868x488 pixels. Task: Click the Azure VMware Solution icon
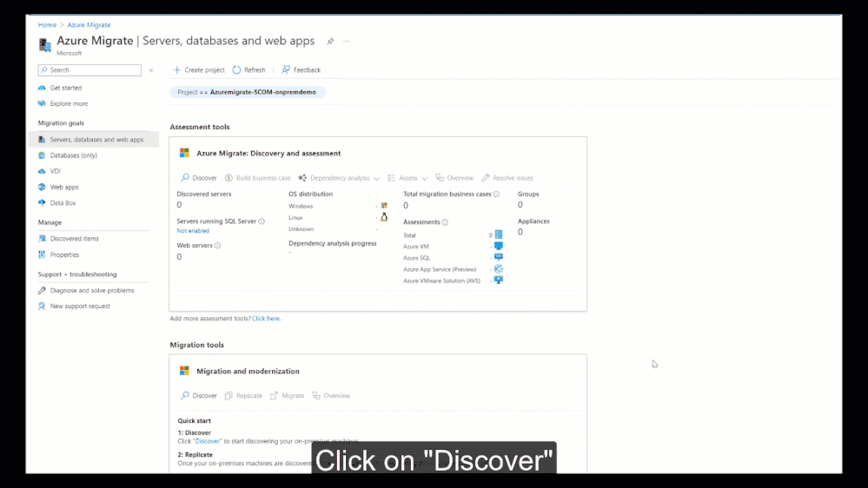tap(499, 280)
